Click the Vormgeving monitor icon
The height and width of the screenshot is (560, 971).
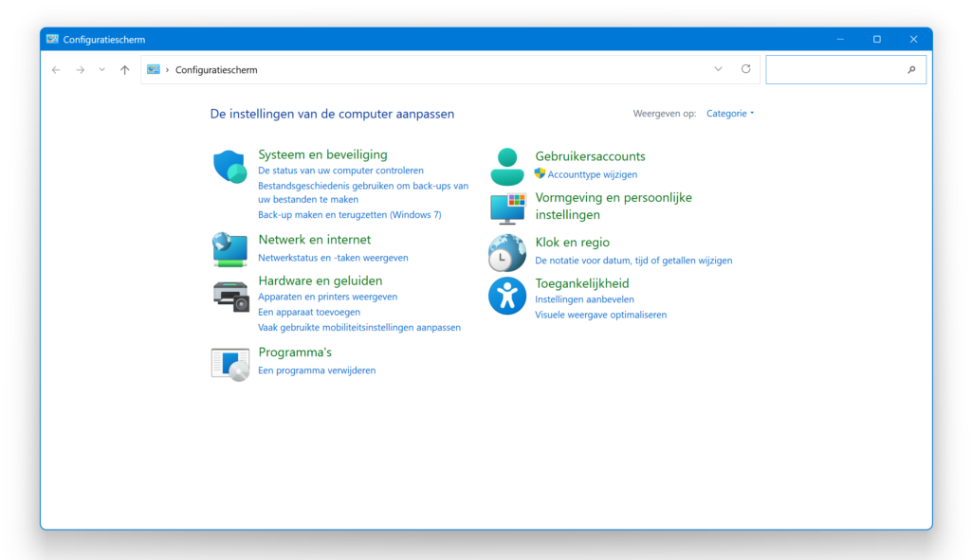pos(507,208)
